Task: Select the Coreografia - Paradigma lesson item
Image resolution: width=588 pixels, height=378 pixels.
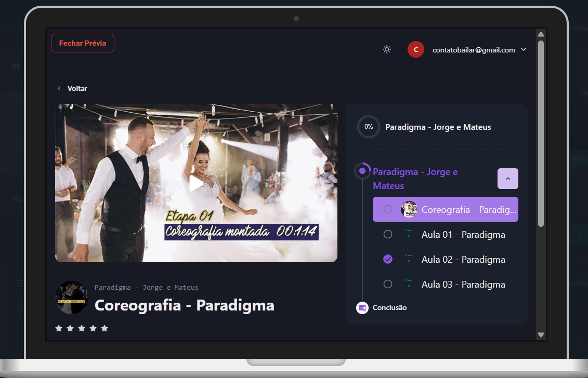Action: (468, 210)
